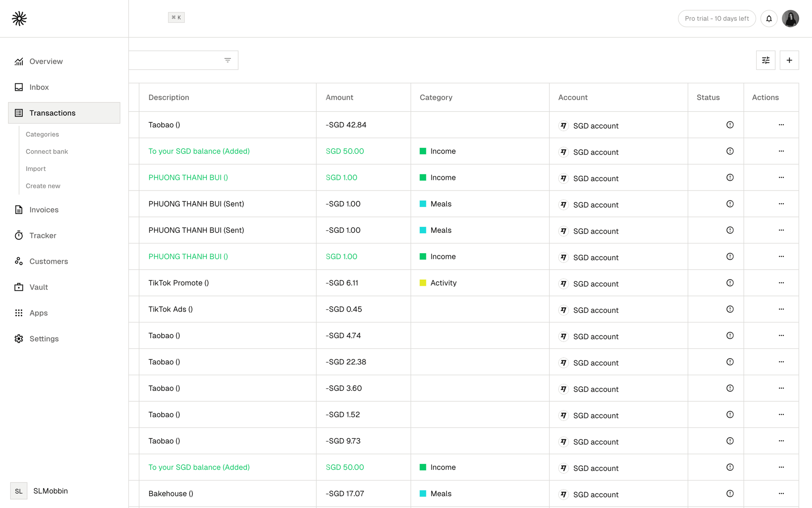Open actions menu for Taobao -SGD 1.52 row
This screenshot has width=812, height=508.
click(781, 414)
